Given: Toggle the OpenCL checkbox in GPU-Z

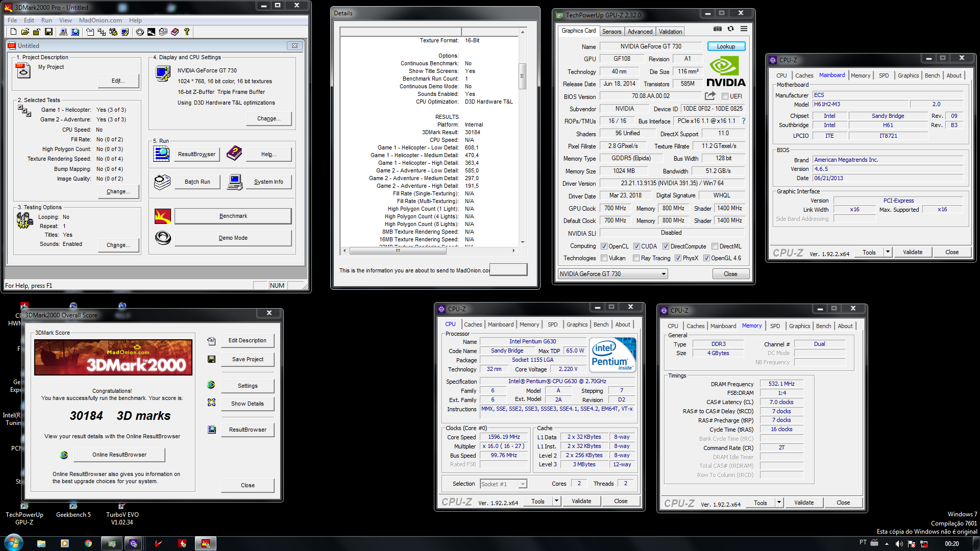Looking at the screenshot, I should click(x=604, y=246).
